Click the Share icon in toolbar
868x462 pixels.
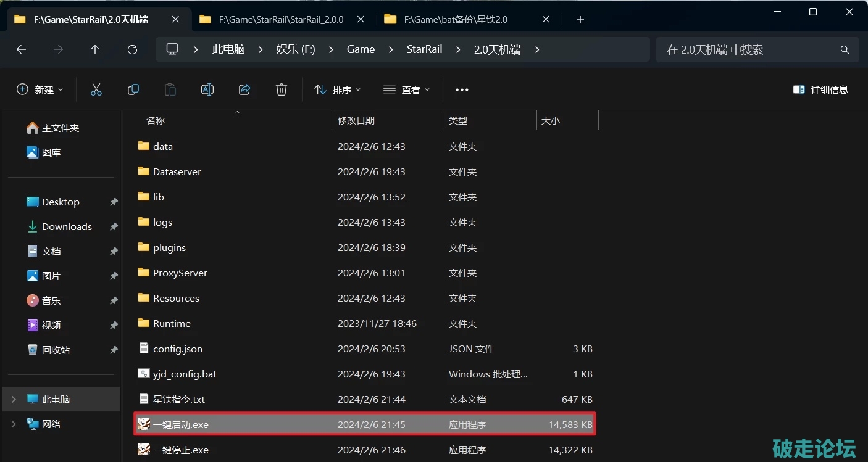click(x=244, y=89)
